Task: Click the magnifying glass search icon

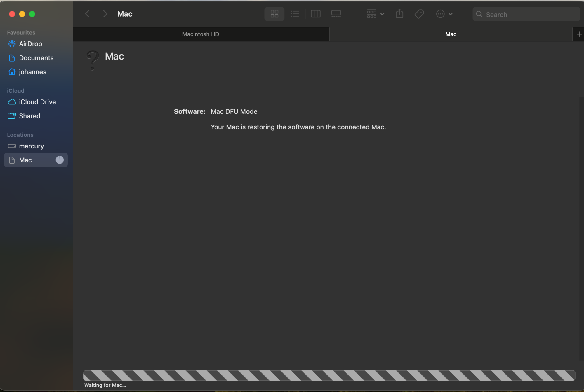Action: [479, 14]
